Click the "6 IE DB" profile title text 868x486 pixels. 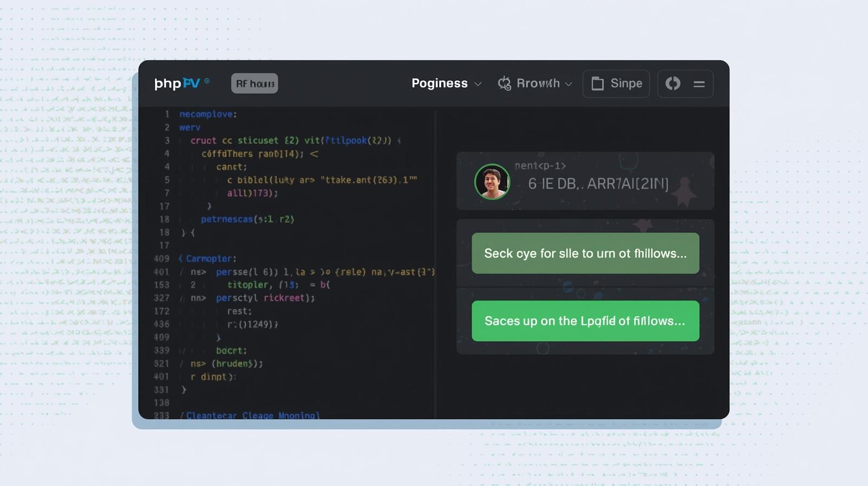pos(598,184)
